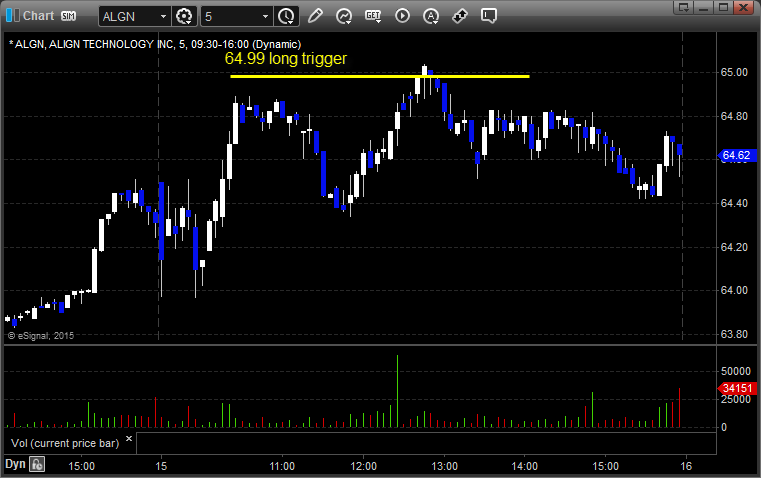Screen dimensions: 761x478
Task: Close the Vol study label
Action: tap(129, 439)
